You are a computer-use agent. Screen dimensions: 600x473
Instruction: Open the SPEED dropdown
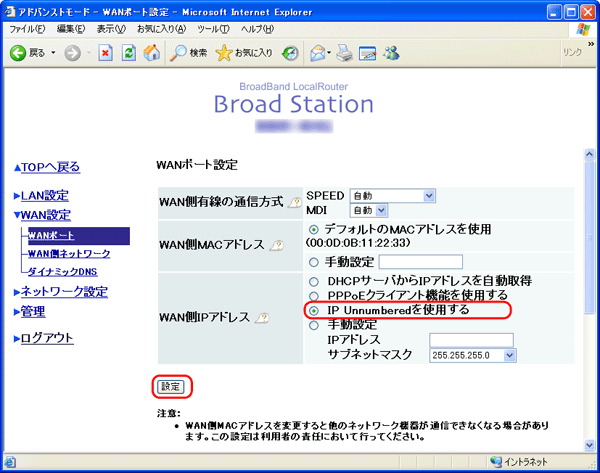coord(392,196)
